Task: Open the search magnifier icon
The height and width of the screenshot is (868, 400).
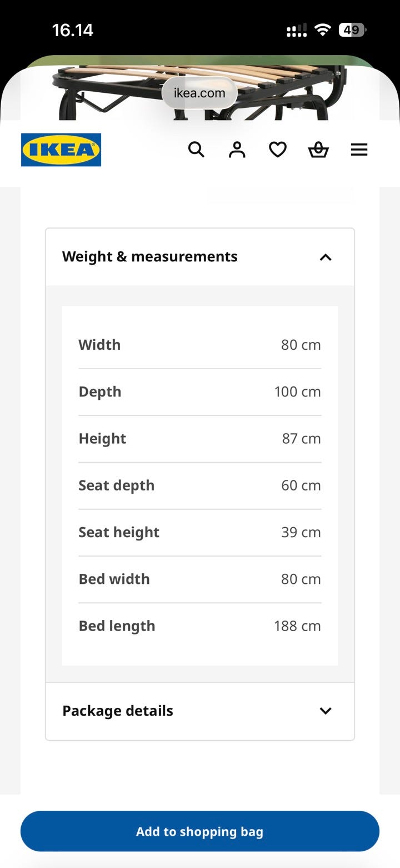Action: tap(196, 150)
